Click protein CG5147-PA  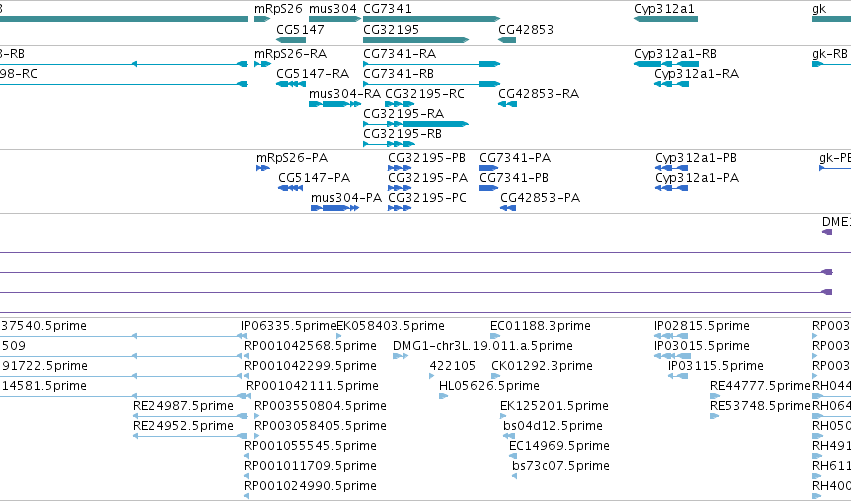(x=314, y=178)
